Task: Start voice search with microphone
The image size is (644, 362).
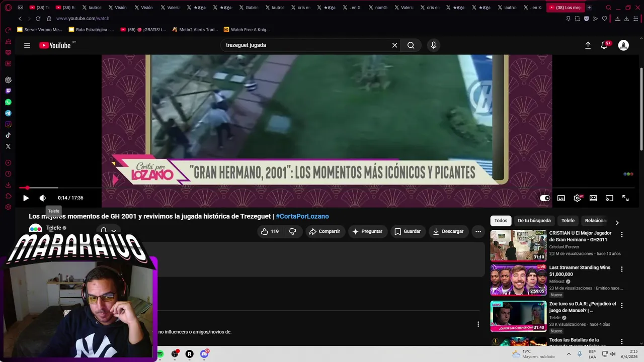Action: coord(434,45)
